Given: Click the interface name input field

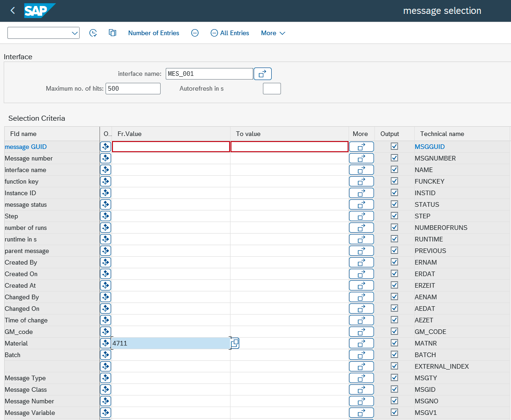Looking at the screenshot, I should tap(209, 74).
